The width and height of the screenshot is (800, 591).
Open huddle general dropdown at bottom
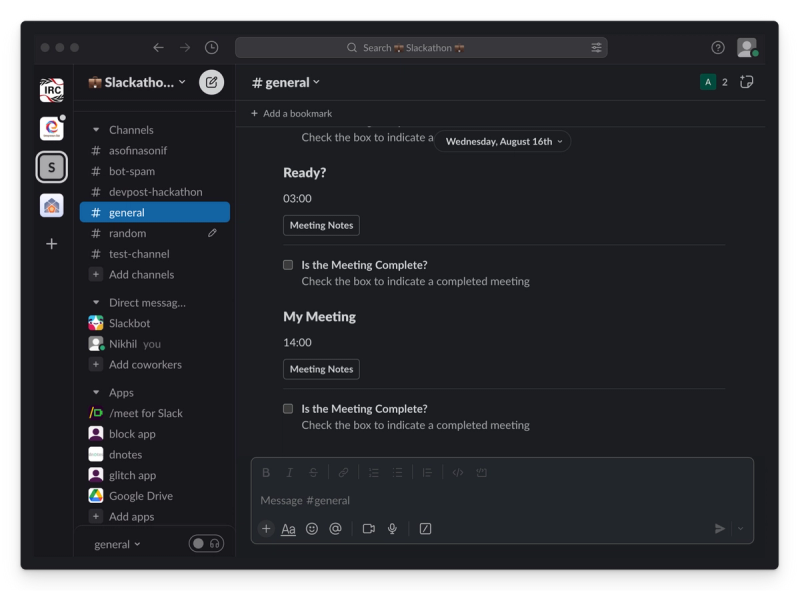(x=117, y=544)
